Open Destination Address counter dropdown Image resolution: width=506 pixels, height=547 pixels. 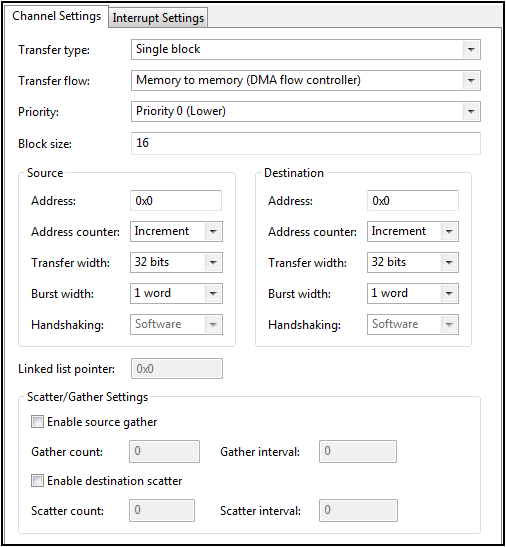pos(413,231)
